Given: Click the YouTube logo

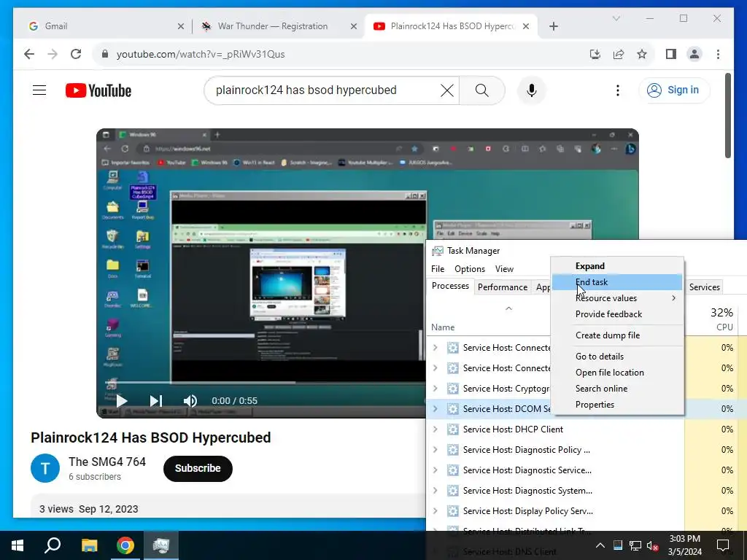Looking at the screenshot, I should pyautogui.click(x=98, y=90).
